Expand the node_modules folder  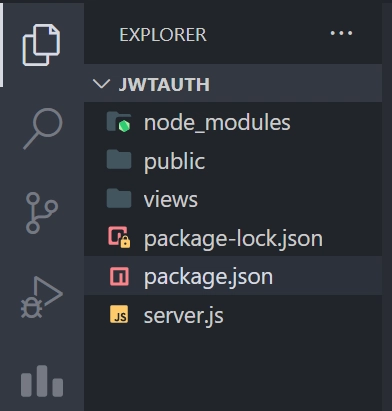point(233,122)
